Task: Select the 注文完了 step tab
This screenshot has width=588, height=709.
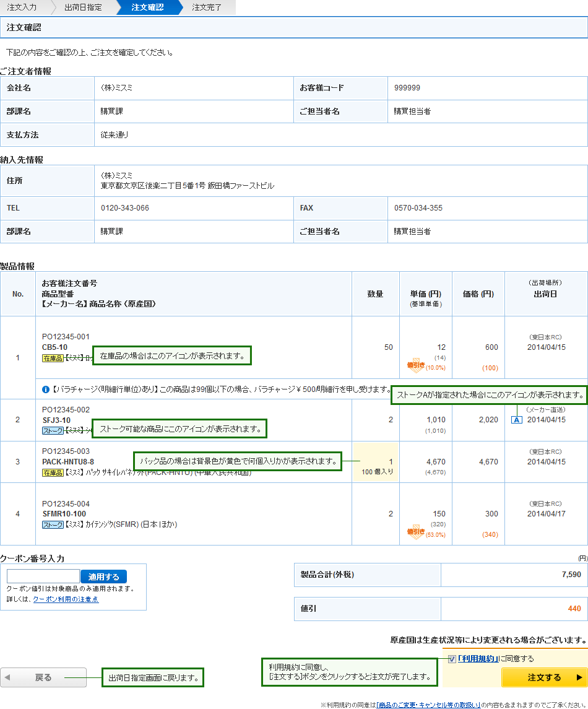Action: pyautogui.click(x=206, y=7)
